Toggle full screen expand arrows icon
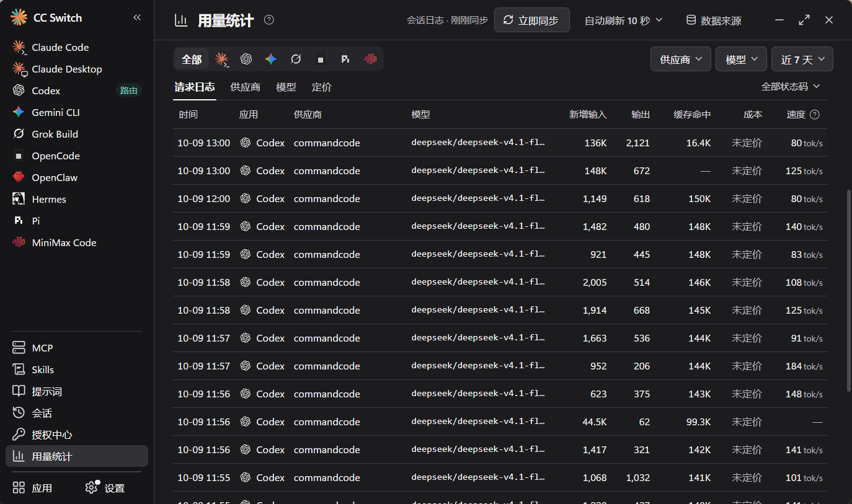 pos(804,20)
